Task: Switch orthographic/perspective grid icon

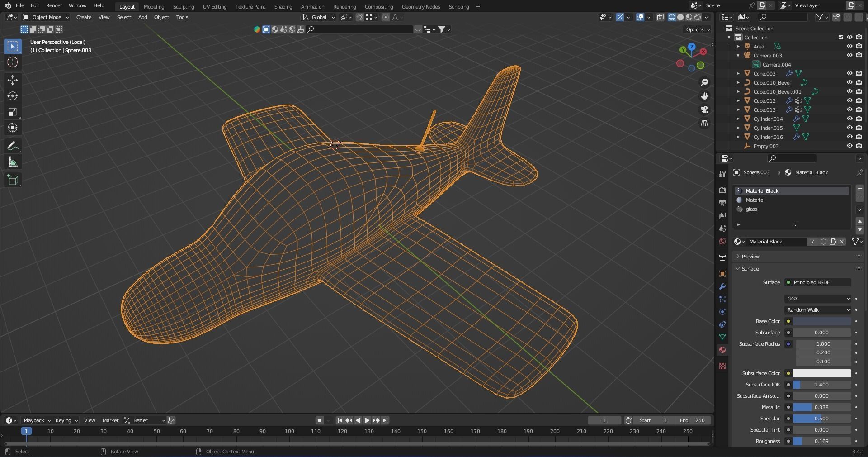Action: 704,124
